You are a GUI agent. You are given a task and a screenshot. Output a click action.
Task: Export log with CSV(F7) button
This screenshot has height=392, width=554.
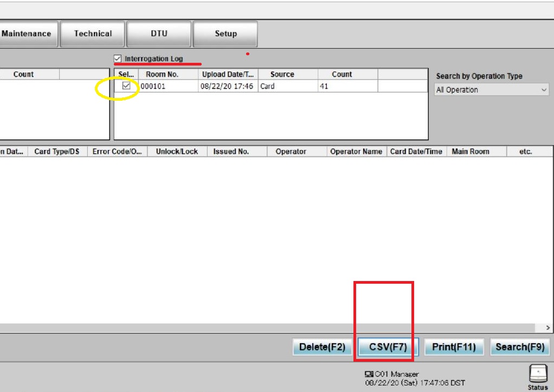point(388,347)
